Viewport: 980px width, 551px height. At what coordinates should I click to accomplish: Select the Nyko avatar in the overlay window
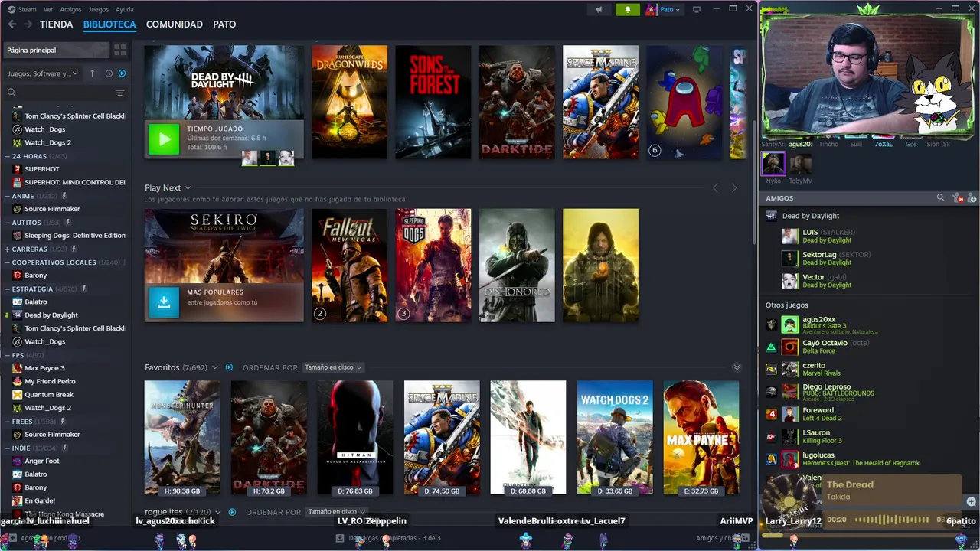point(773,164)
